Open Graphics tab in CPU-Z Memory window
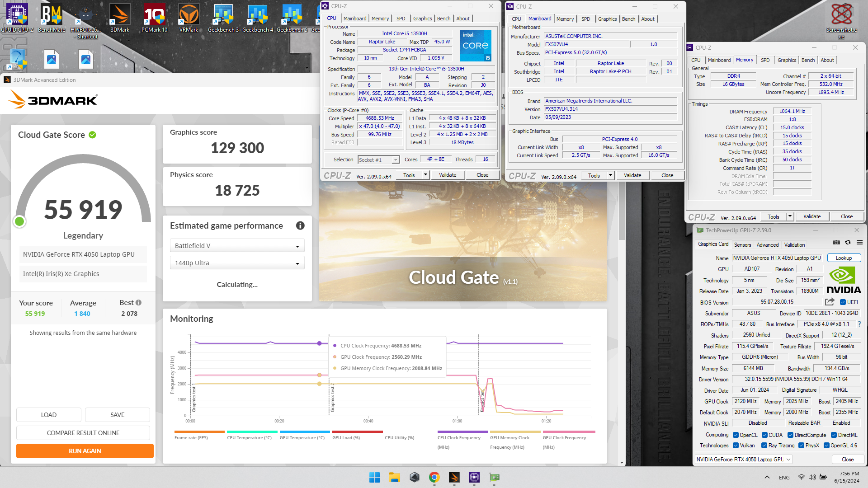The width and height of the screenshot is (868, 488). (787, 60)
